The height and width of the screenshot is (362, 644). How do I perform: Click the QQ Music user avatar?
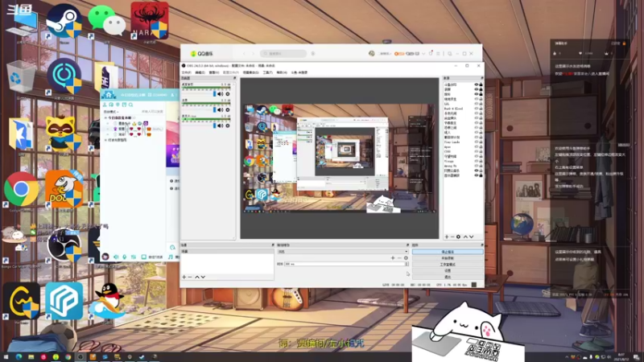pos(372,53)
